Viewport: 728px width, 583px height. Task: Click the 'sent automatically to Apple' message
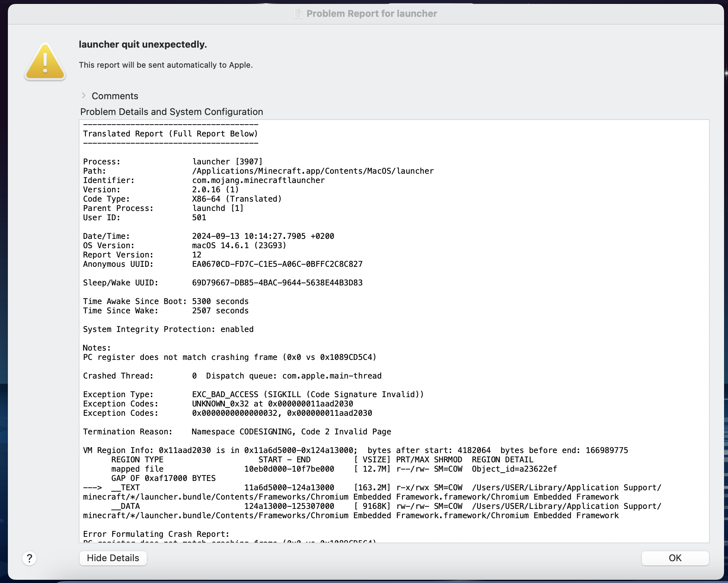click(x=165, y=65)
